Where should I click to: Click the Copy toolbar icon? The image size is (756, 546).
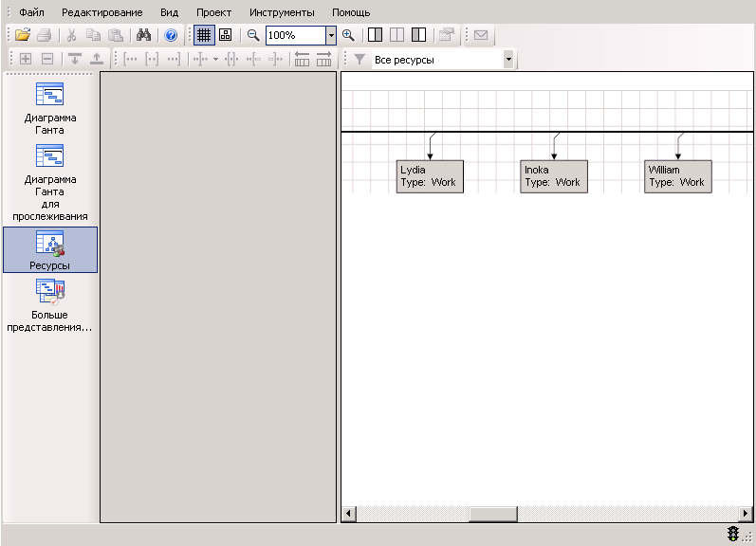pos(93,35)
